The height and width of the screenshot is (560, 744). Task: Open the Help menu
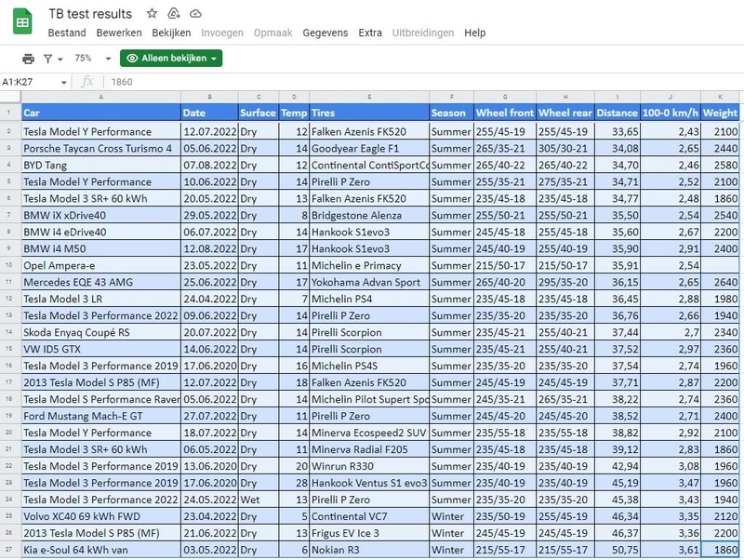coord(475,33)
